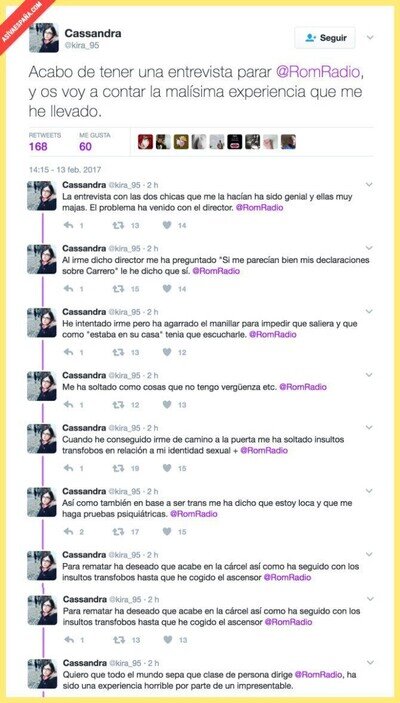The image size is (400, 703).
Task: View the 60 Me gusta count
Action: 86,147
